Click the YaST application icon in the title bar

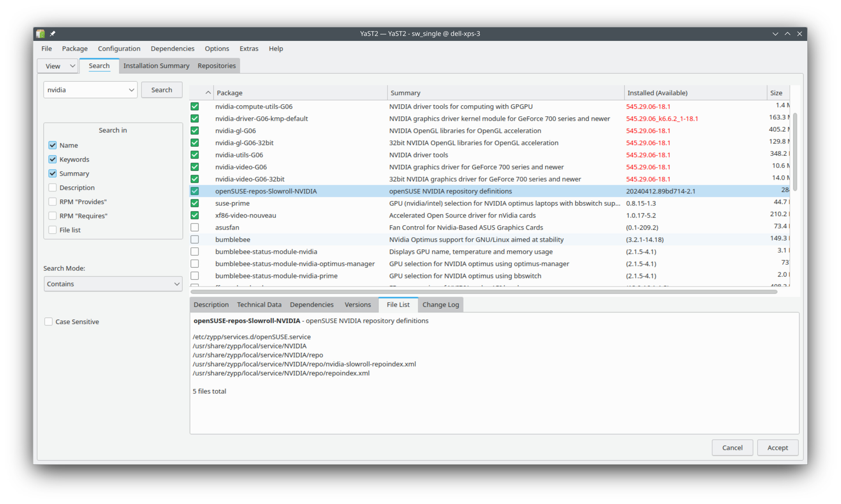pyautogui.click(x=40, y=34)
